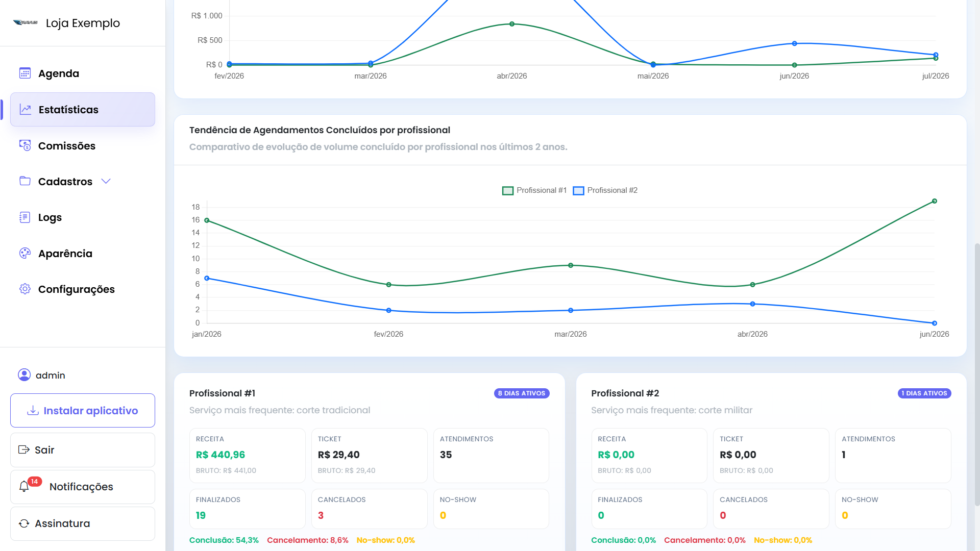Click Profissional #2 CANCELADOS card

771,509
